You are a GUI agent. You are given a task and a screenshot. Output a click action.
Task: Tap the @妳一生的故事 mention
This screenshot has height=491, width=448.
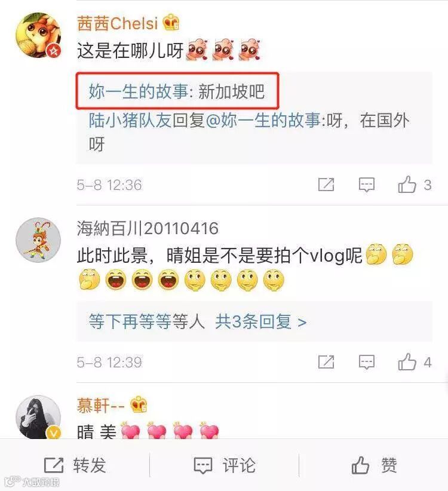(263, 121)
